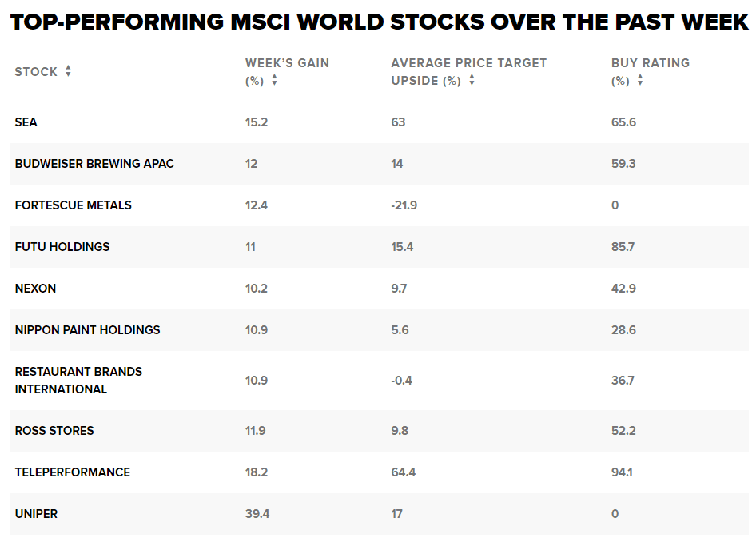Select Nippon Paint Holdings row
The width and height of the screenshot is (756, 538).
(87, 330)
